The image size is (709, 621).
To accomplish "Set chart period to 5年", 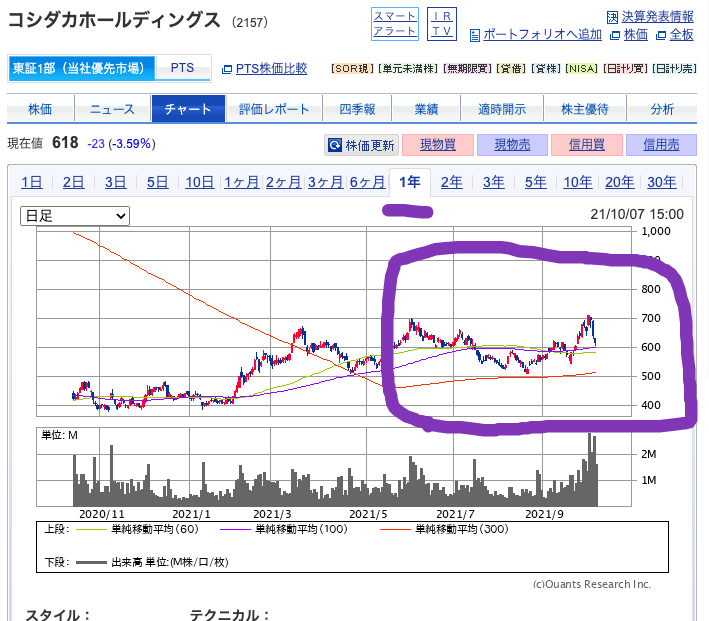I will coord(536,182).
